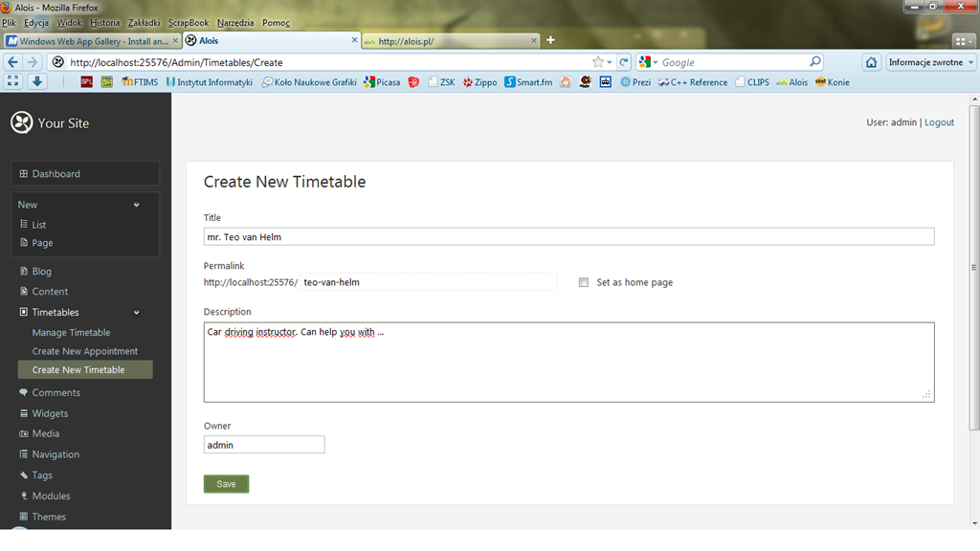Open the Informacje zwrotne dropdown
This screenshot has height=551, width=980.
coord(930,62)
